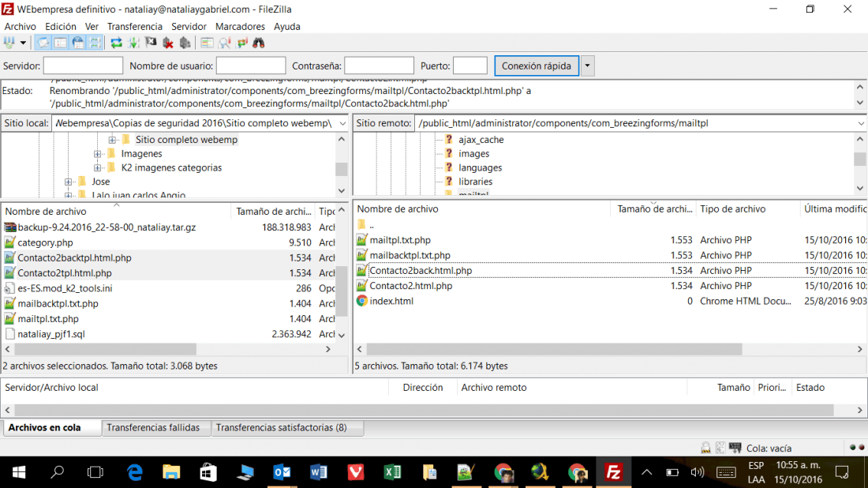Expand the Imagenes folder node
This screenshot has width=868, height=488.
point(97,153)
